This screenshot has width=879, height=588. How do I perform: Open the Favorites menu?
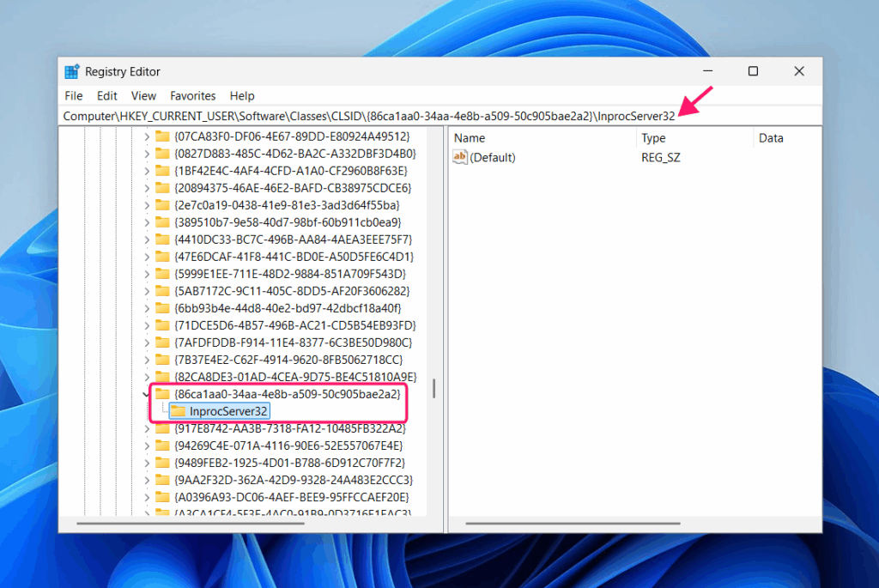pos(193,96)
